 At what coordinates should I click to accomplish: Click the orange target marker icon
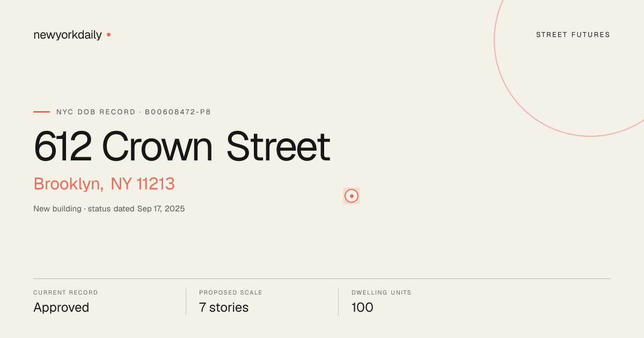point(352,196)
